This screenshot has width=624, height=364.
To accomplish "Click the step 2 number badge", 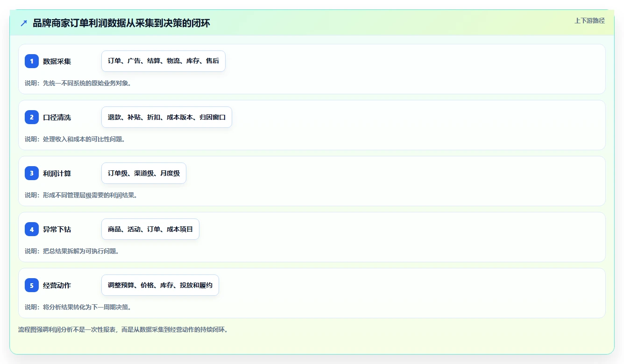I will pyautogui.click(x=32, y=117).
